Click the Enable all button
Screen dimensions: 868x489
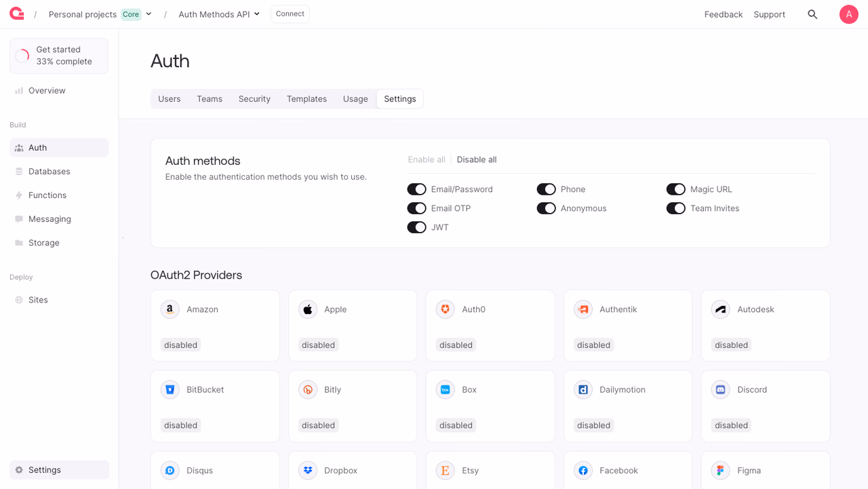pos(427,160)
